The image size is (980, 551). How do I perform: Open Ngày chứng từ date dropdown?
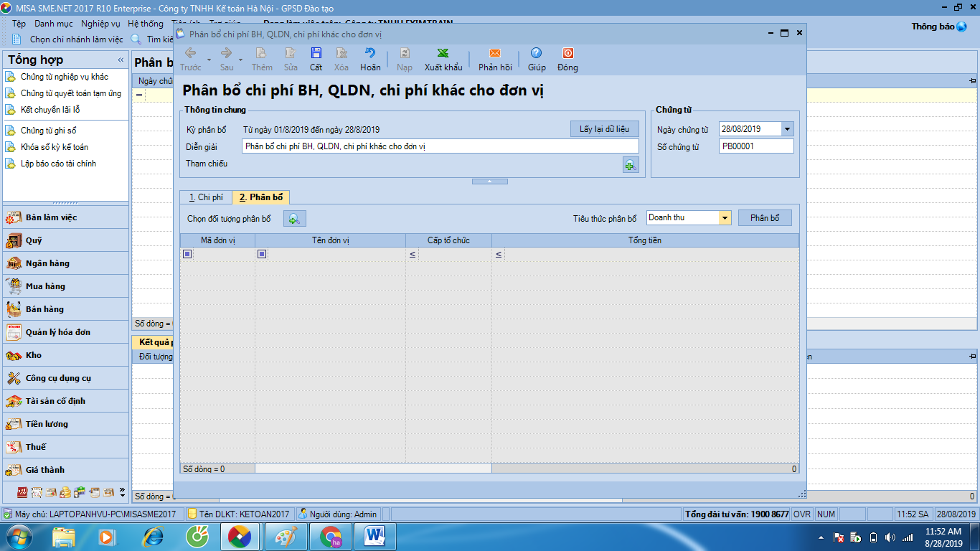tap(787, 129)
